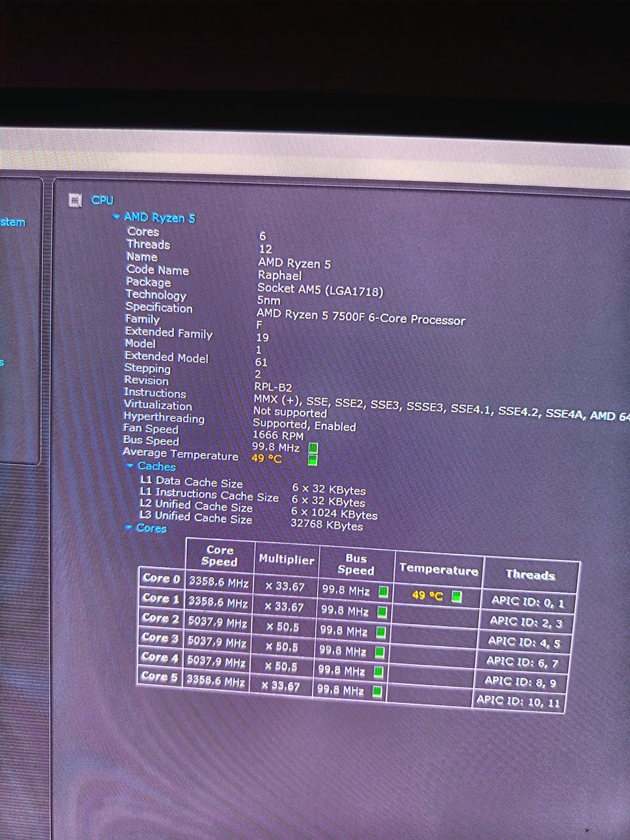Click the green bus speed graph icon in Core 2 row
Image resolution: width=630 pixels, height=840 pixels.
[381, 633]
